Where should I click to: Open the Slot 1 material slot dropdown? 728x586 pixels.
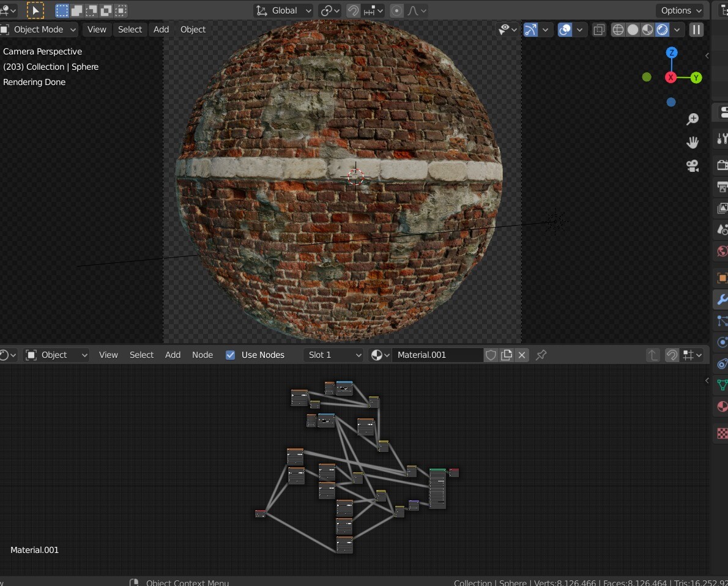333,355
